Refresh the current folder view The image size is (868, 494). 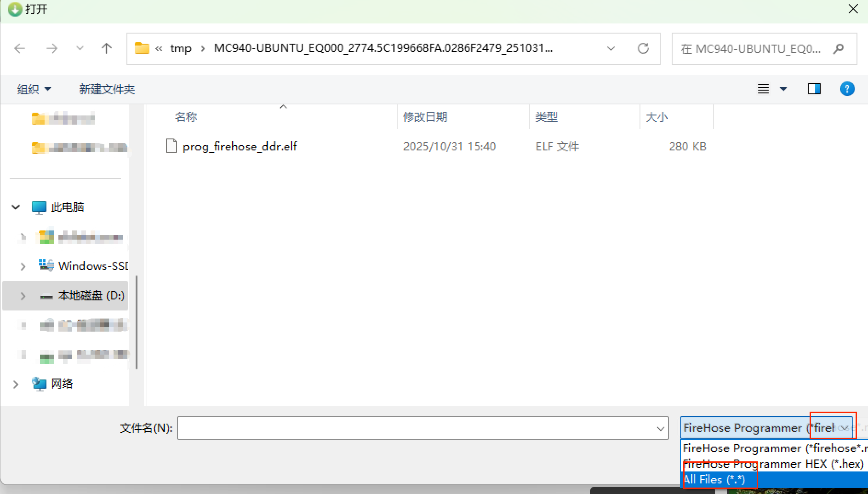[x=643, y=48]
